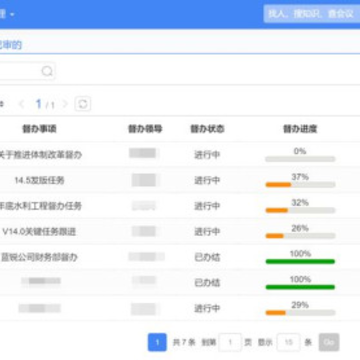The height and width of the screenshot is (360, 360).
Task: Click 进行中 status in the 29% progress row
Action: (x=207, y=309)
